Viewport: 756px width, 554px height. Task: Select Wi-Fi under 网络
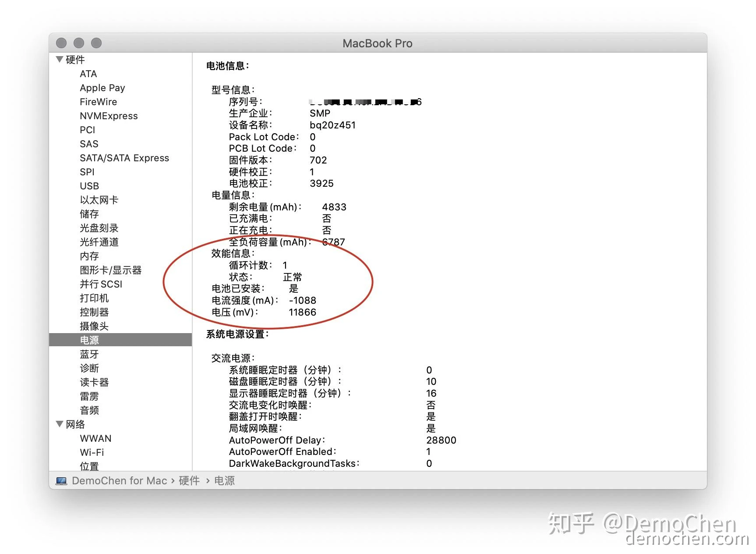(x=92, y=452)
